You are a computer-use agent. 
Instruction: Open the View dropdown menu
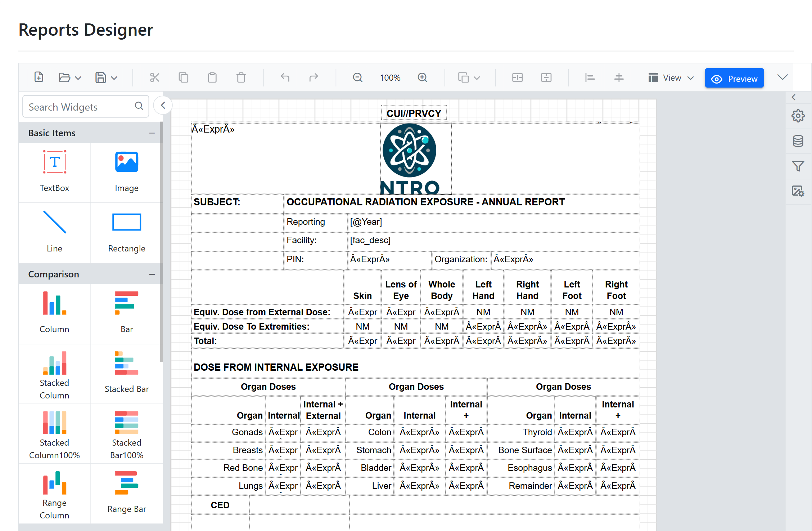coord(671,78)
